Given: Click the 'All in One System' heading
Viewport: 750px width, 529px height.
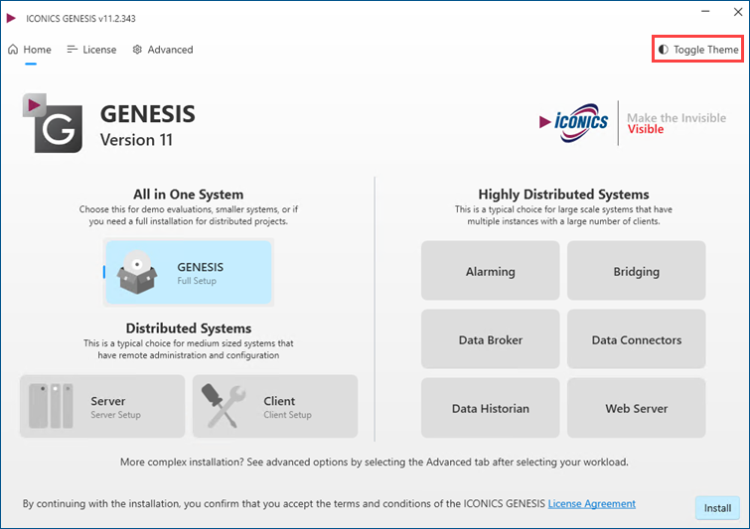Looking at the screenshot, I should coord(188,194).
